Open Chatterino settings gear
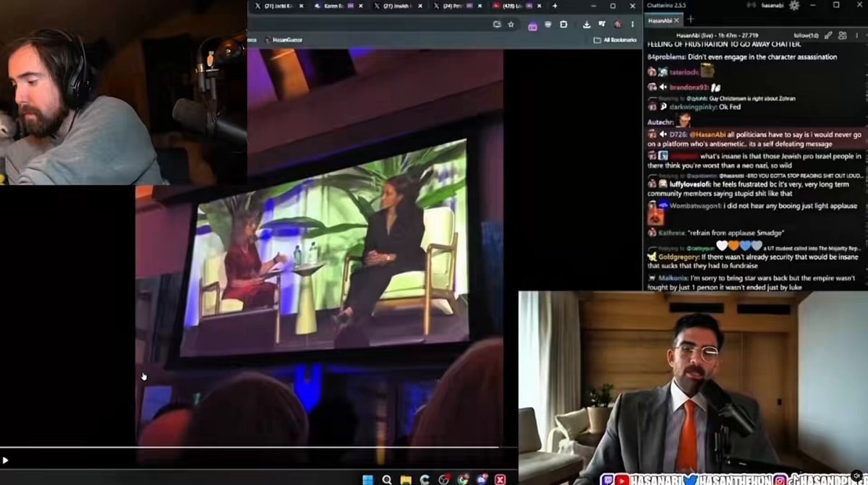Screen dimensions: 868x485 coord(793,5)
